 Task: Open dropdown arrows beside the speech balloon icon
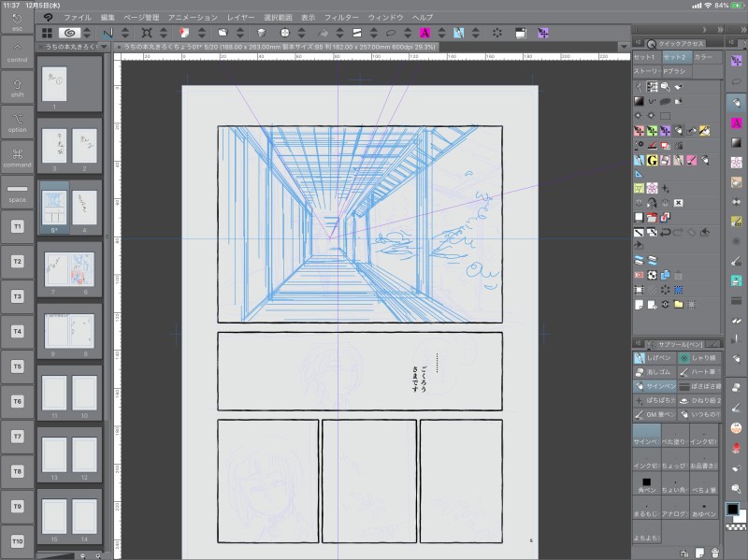click(408, 33)
